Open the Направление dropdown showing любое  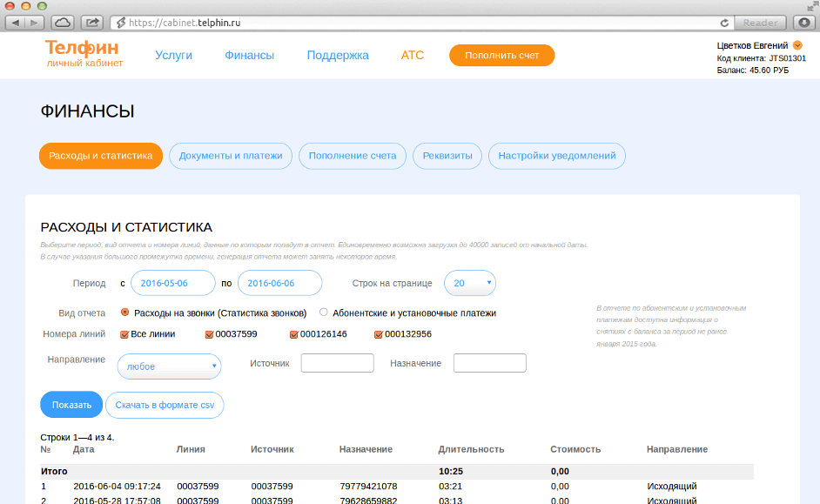tap(168, 366)
